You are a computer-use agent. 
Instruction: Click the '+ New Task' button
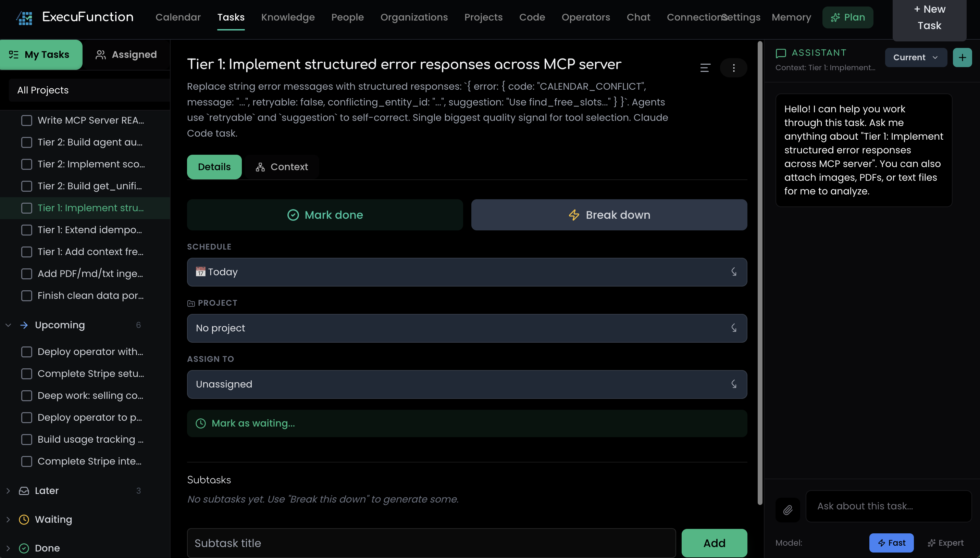930,17
